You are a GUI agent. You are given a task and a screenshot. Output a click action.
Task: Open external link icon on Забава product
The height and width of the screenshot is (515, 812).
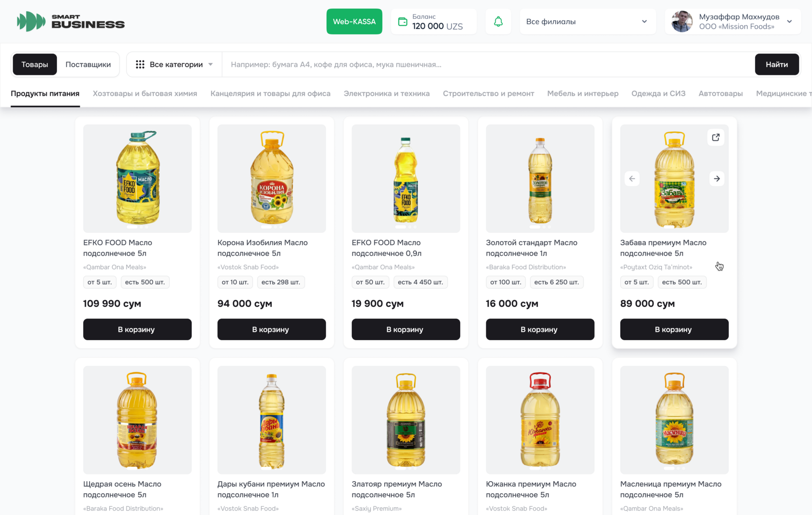pos(716,137)
